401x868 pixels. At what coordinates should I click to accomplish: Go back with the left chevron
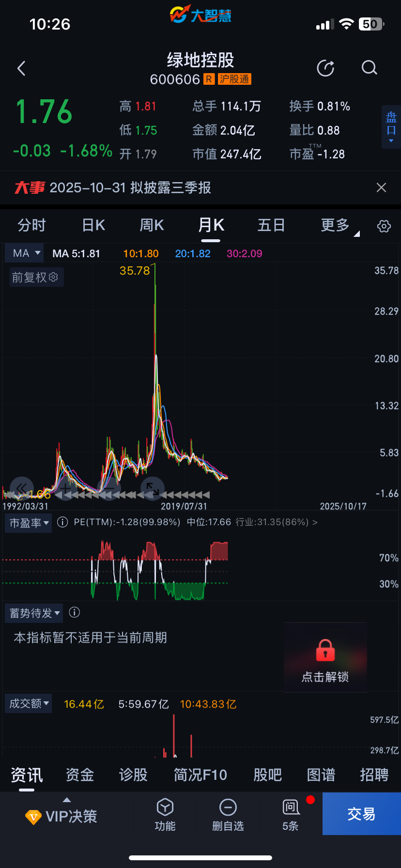pyautogui.click(x=21, y=68)
